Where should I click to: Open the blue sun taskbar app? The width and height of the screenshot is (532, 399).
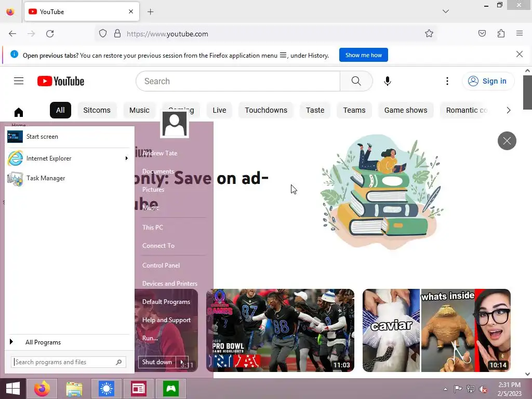point(106,389)
